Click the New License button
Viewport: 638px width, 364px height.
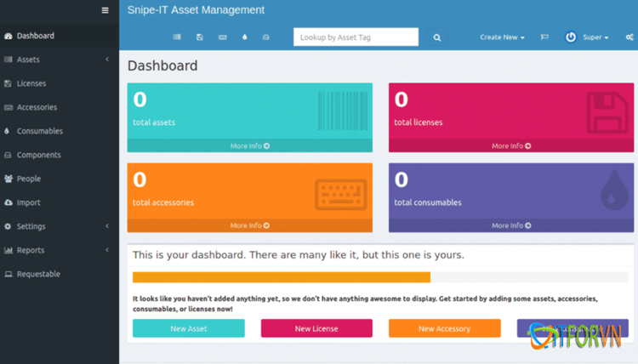coord(316,328)
